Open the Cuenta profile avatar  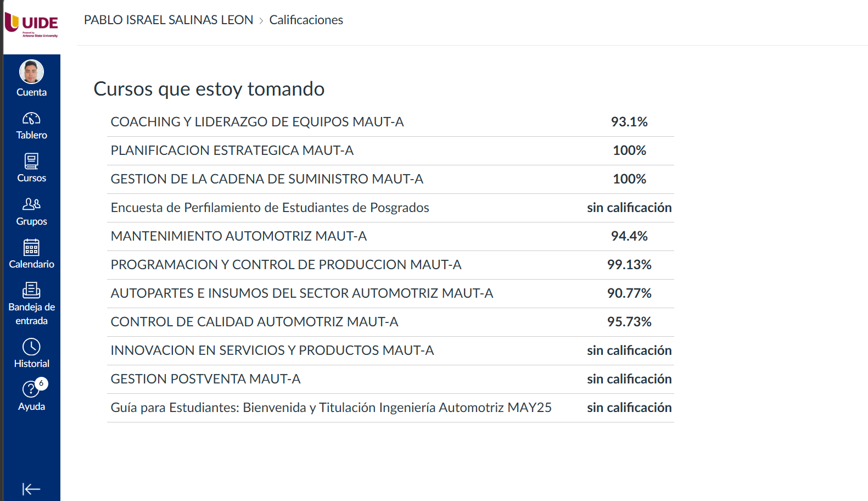point(31,72)
